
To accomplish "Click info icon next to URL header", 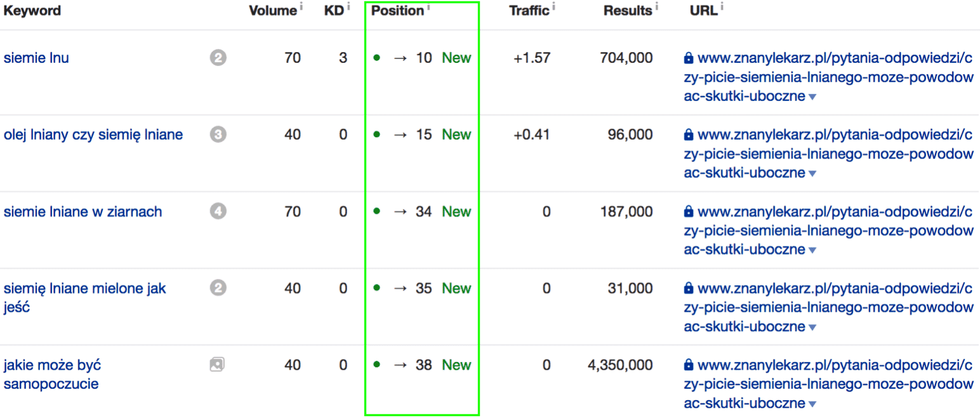I will (x=722, y=8).
